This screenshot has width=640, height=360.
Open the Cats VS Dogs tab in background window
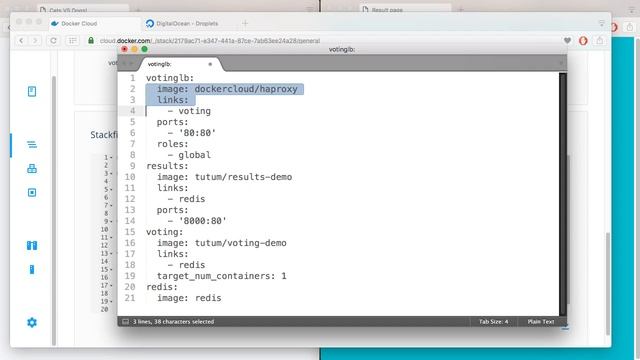tap(83, 9)
